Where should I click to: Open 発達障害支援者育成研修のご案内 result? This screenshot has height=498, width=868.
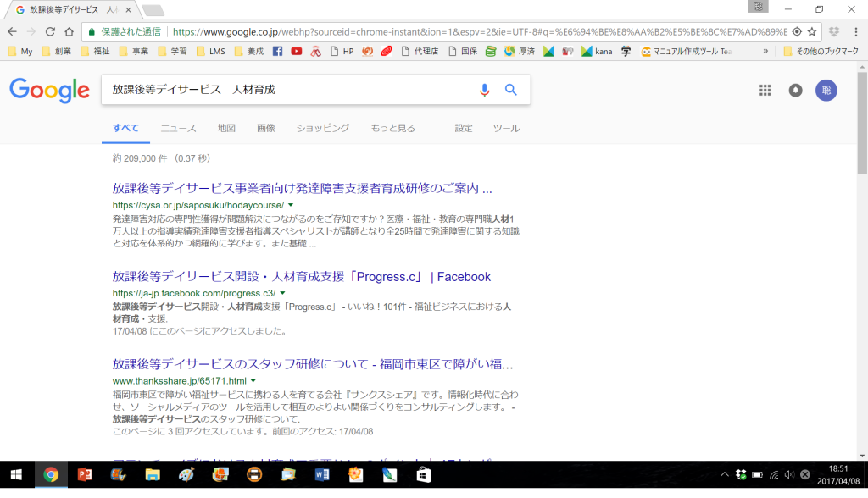[303, 189]
